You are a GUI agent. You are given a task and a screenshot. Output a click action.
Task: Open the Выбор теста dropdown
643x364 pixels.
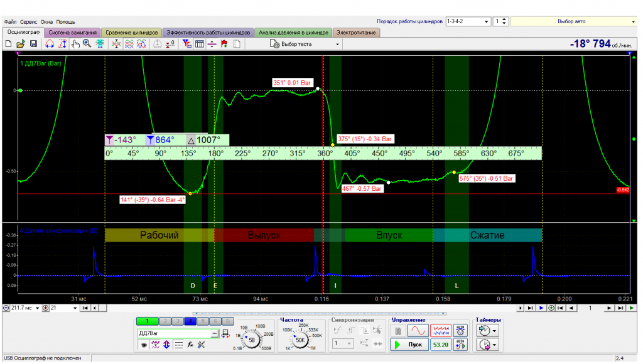(x=305, y=44)
